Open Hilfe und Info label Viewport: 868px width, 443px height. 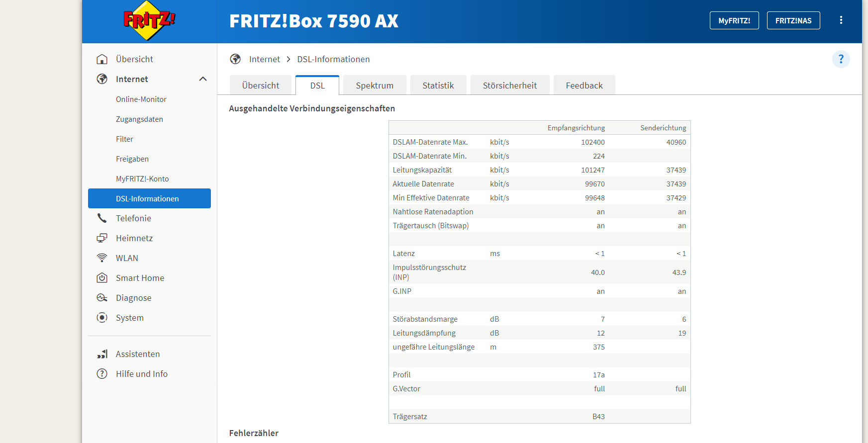click(x=142, y=374)
